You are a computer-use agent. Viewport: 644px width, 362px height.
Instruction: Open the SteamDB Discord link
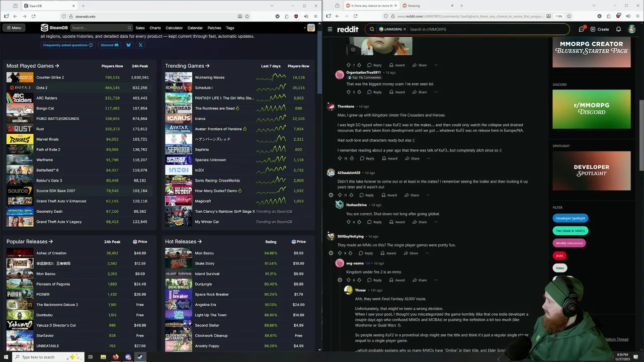[x=109, y=45]
